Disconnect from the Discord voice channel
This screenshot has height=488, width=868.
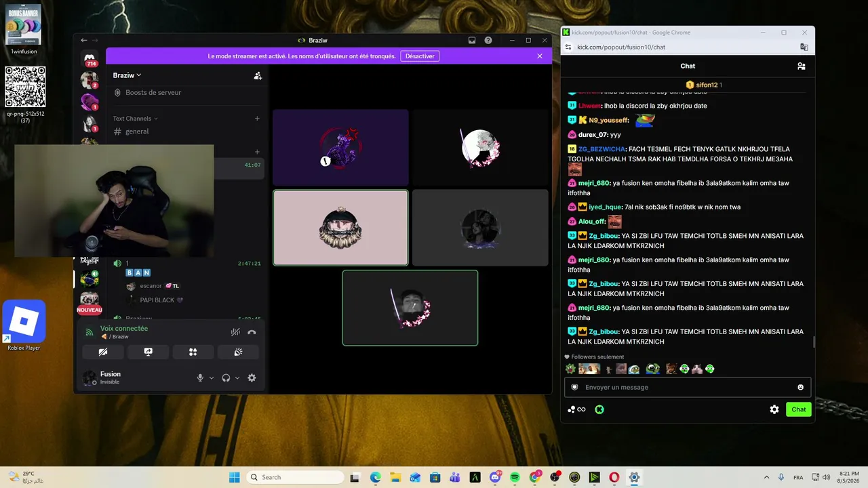(252, 332)
